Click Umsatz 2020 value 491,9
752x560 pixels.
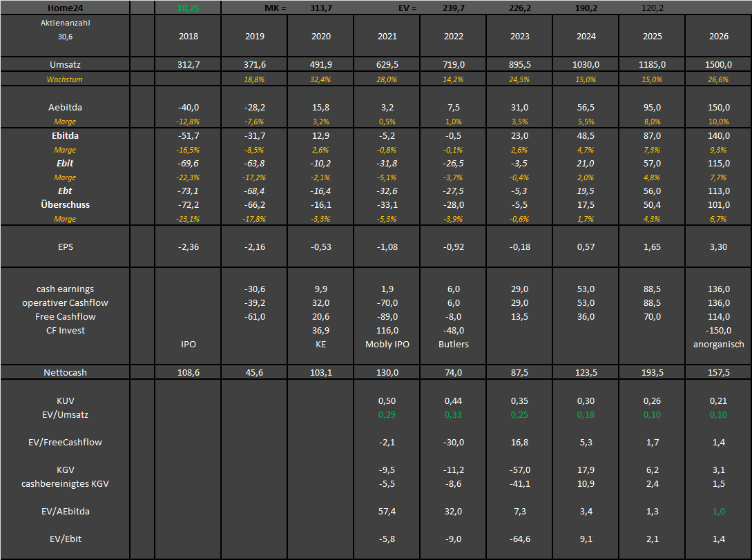[321, 65]
